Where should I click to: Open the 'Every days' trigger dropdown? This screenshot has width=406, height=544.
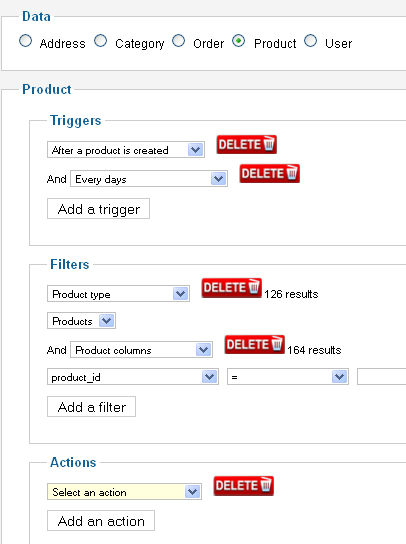(x=149, y=179)
